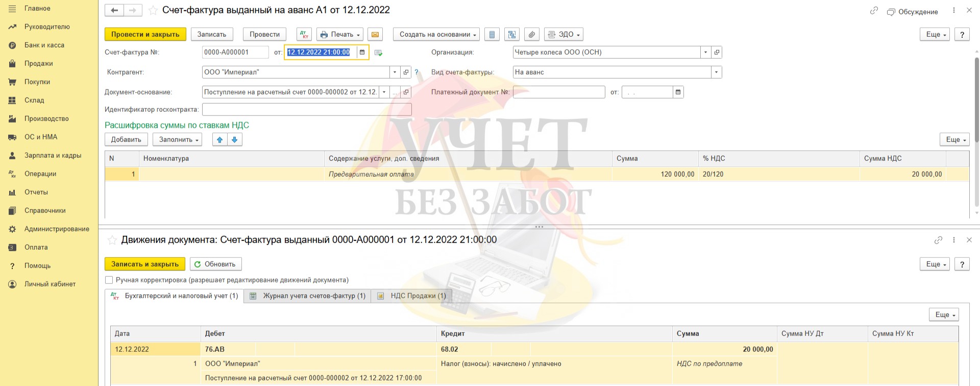Viewport: 980px width, 386px height.
Task: Expand Создать на основании menu
Action: click(x=436, y=34)
